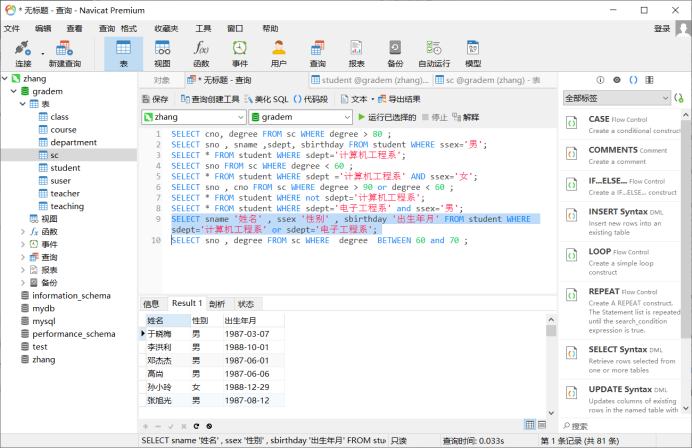The height and width of the screenshot is (448, 692).
Task: Click the snippet search field
Action: pos(622,426)
